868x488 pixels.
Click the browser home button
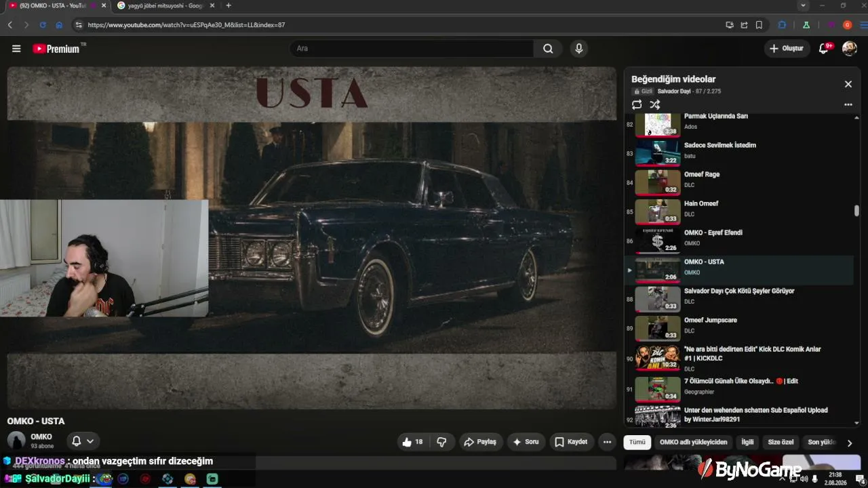(59, 25)
